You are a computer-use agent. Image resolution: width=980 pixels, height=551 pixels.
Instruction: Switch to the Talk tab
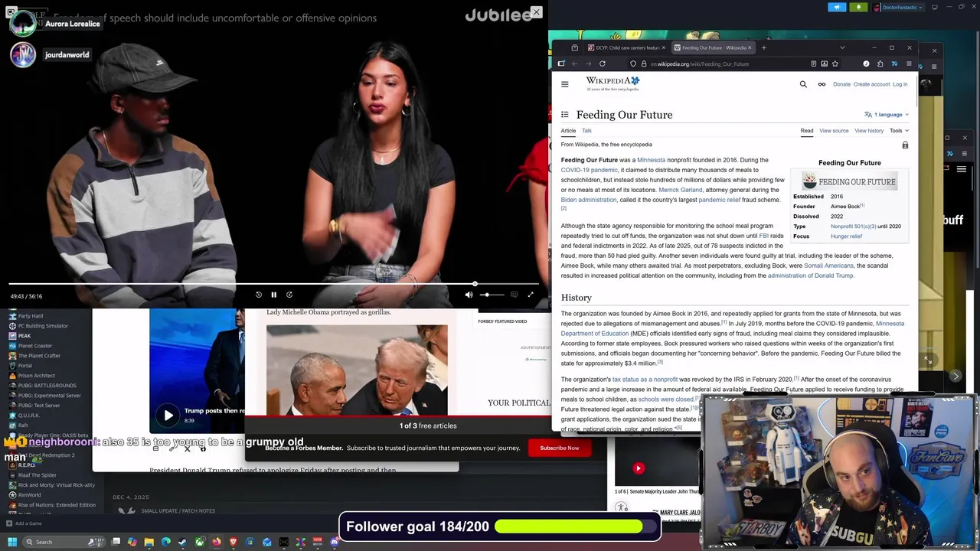click(586, 131)
